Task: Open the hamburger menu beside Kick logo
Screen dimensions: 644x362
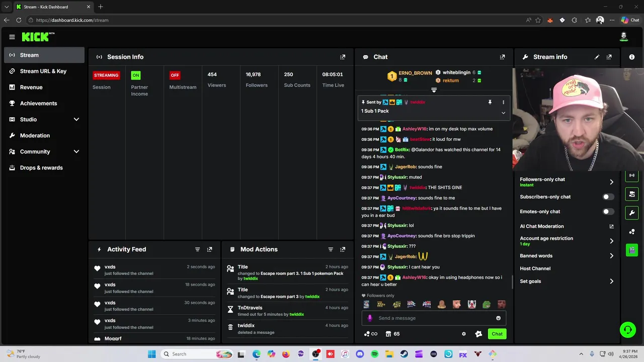Action: [x=12, y=37]
